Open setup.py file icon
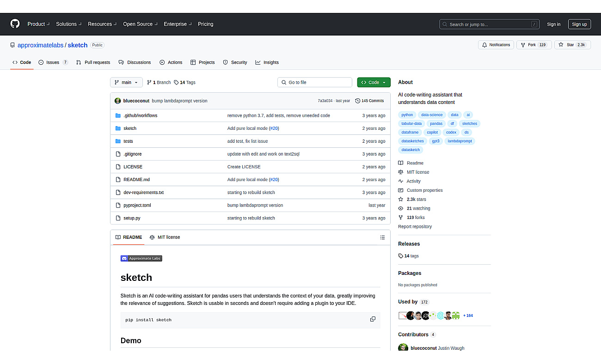601x364 pixels. click(x=118, y=218)
